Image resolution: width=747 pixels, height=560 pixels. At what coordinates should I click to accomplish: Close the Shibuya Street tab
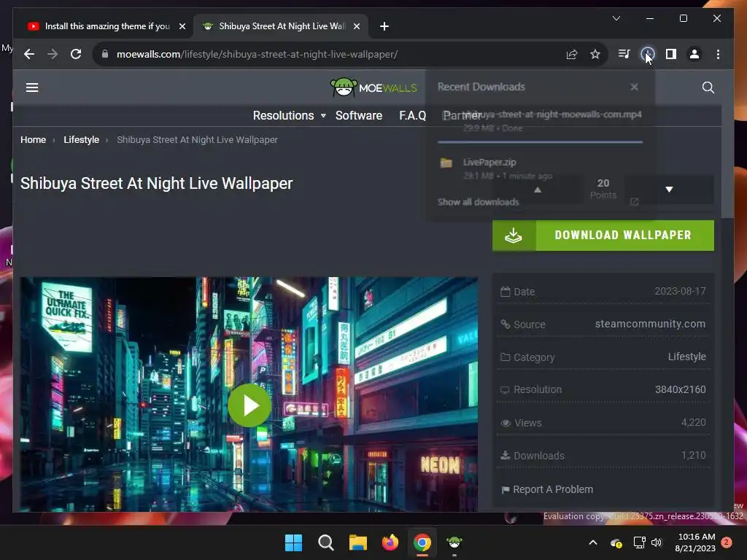tap(356, 26)
